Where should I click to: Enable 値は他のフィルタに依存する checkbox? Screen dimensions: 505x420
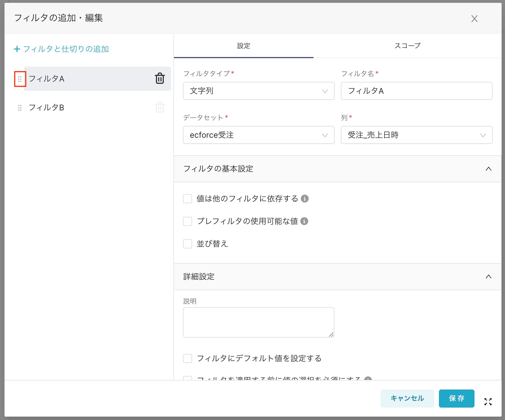click(188, 199)
